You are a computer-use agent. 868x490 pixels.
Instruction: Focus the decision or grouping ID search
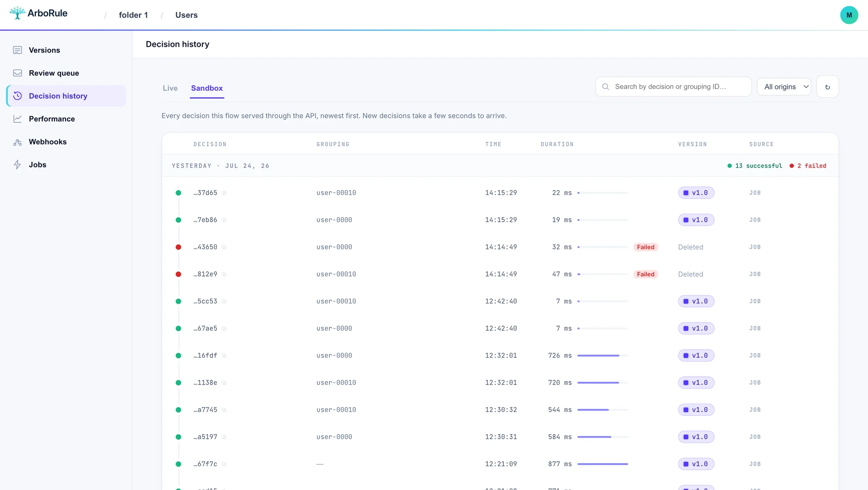point(673,87)
